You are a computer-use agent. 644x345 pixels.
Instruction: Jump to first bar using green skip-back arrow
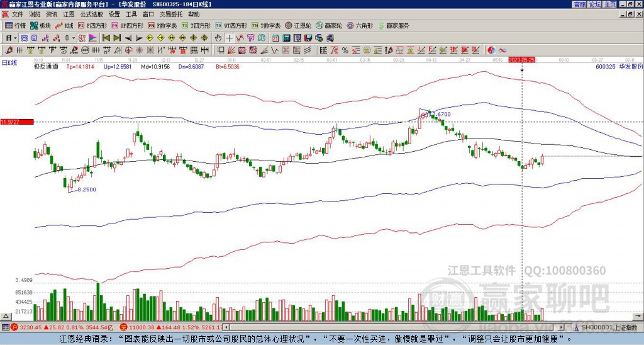coord(106,38)
